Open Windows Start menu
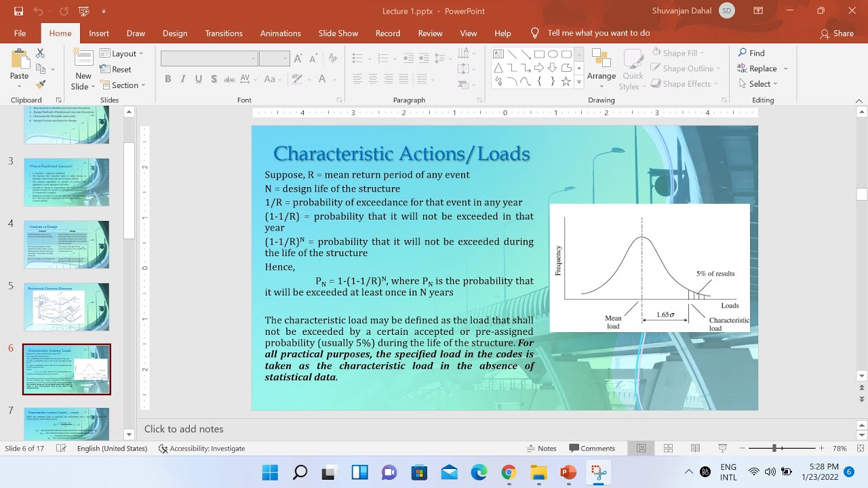 pos(269,472)
